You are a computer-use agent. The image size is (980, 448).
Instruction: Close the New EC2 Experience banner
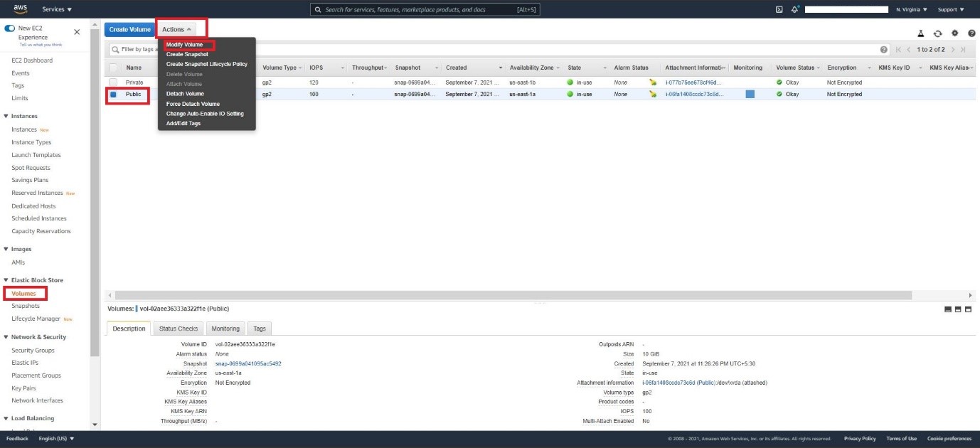[77, 32]
